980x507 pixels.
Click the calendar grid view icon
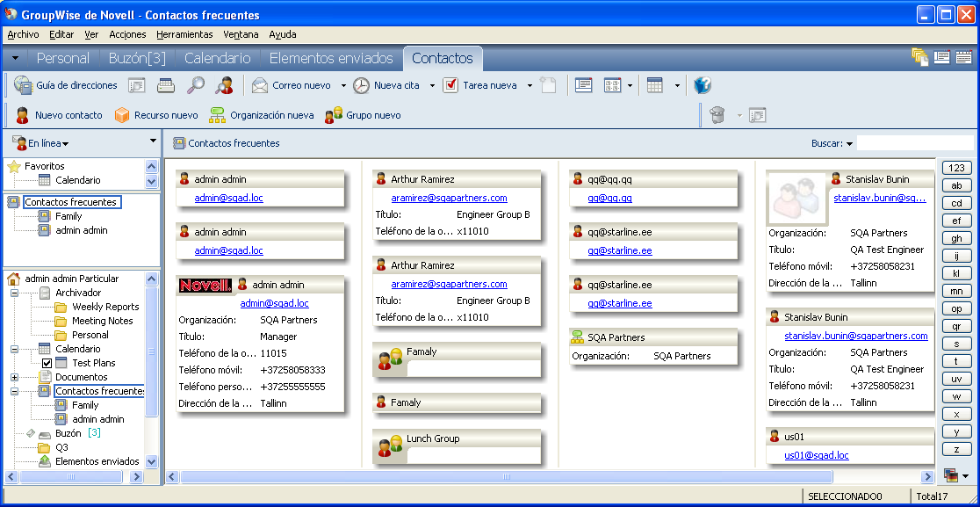654,85
